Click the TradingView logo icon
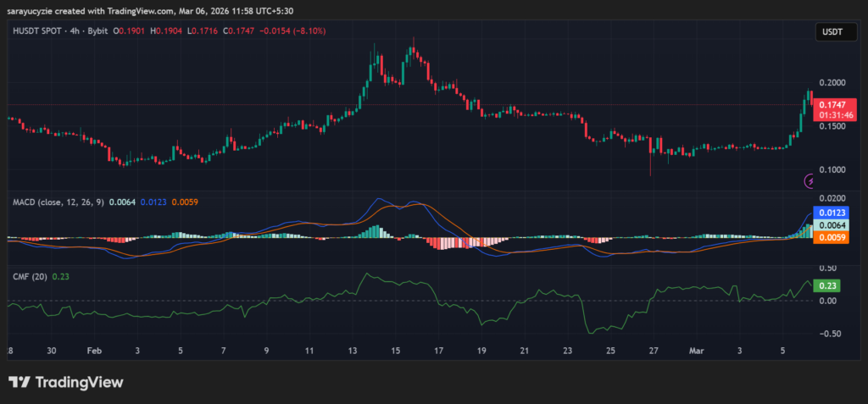This screenshot has width=868, height=404. tap(19, 382)
